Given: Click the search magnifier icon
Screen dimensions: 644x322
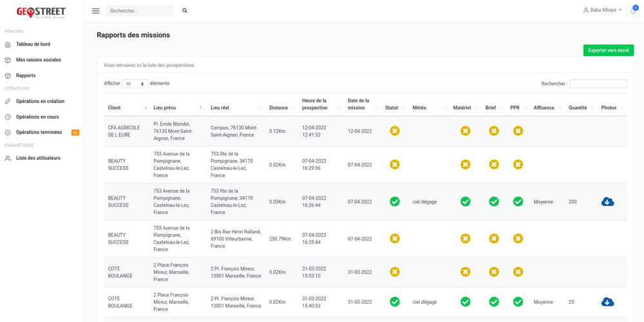Looking at the screenshot, I should 185,11.
